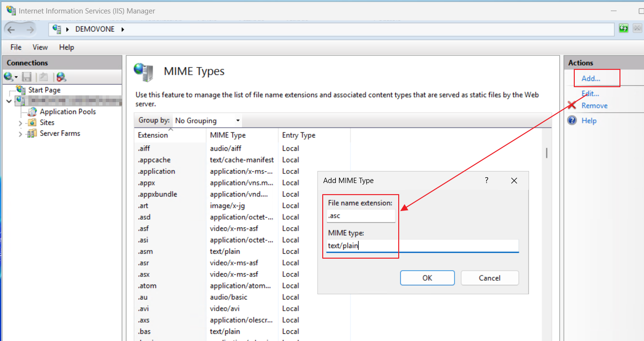Viewport: 644px width, 341px height.
Task: Click the audio/basic MIME type cell
Action: click(228, 297)
